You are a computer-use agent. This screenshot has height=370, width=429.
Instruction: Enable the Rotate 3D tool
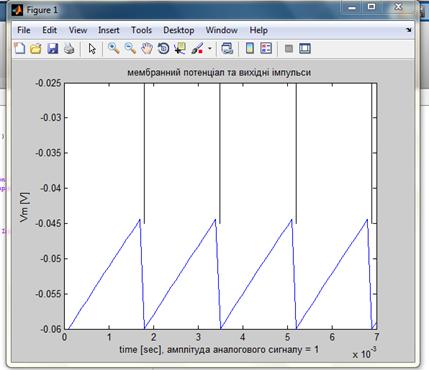[x=163, y=49]
